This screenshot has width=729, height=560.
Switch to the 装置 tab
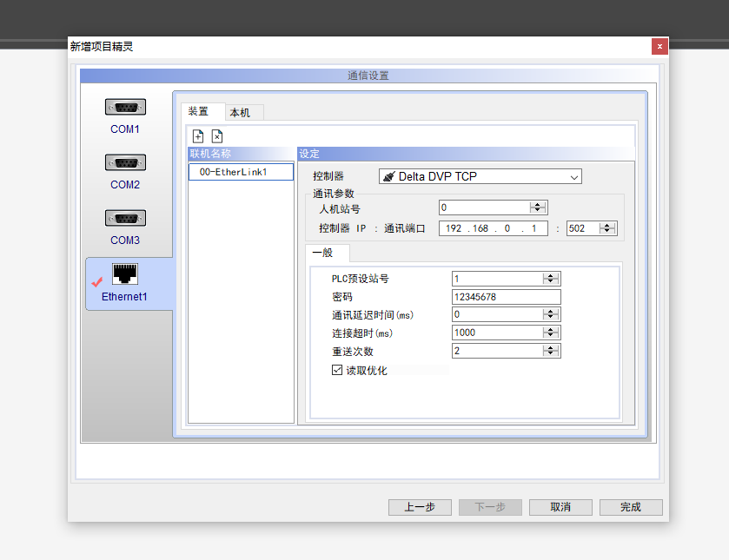point(199,112)
